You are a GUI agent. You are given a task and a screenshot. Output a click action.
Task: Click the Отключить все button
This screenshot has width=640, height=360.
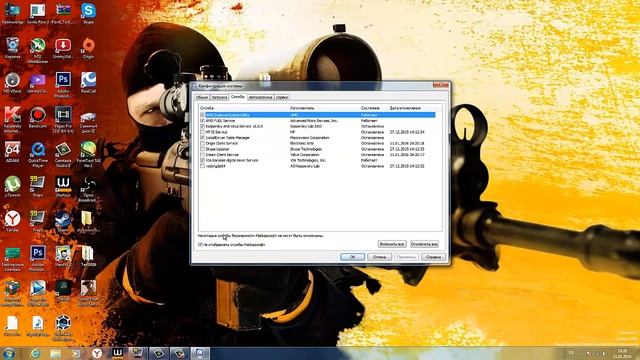[x=424, y=244]
